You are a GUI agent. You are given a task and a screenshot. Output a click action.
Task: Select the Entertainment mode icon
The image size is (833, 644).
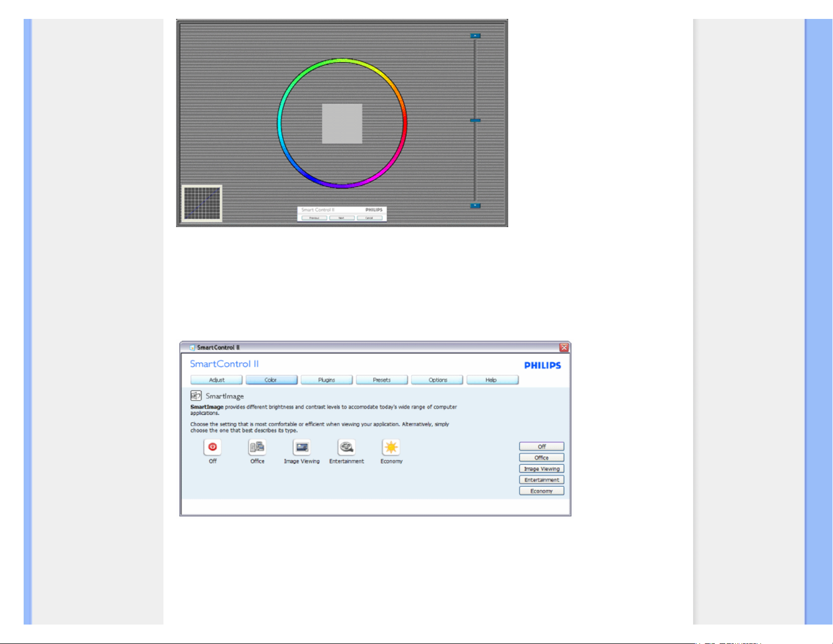coord(346,447)
